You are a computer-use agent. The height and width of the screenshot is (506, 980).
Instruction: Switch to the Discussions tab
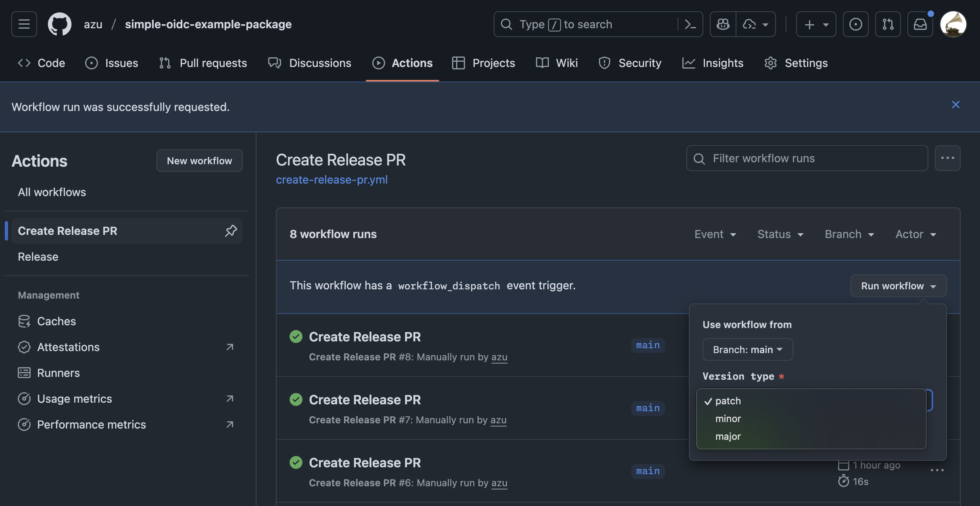(x=310, y=63)
